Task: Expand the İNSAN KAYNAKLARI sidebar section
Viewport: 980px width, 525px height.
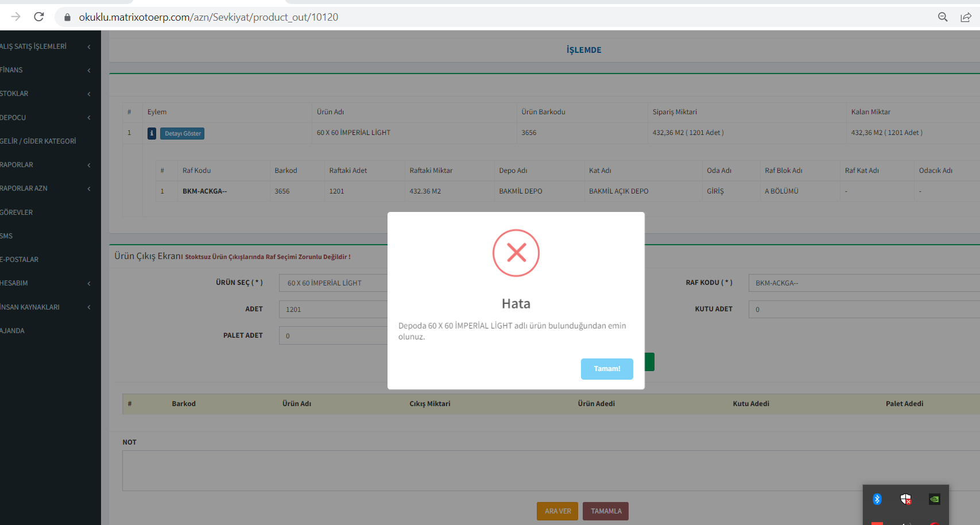Action: click(45, 307)
